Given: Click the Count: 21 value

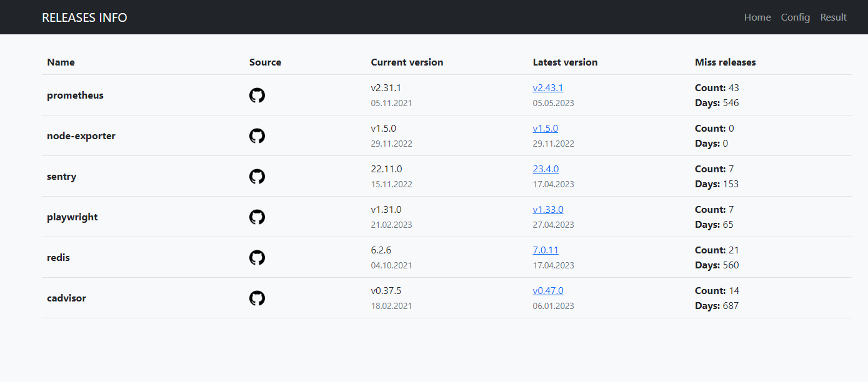Looking at the screenshot, I should [x=717, y=250].
